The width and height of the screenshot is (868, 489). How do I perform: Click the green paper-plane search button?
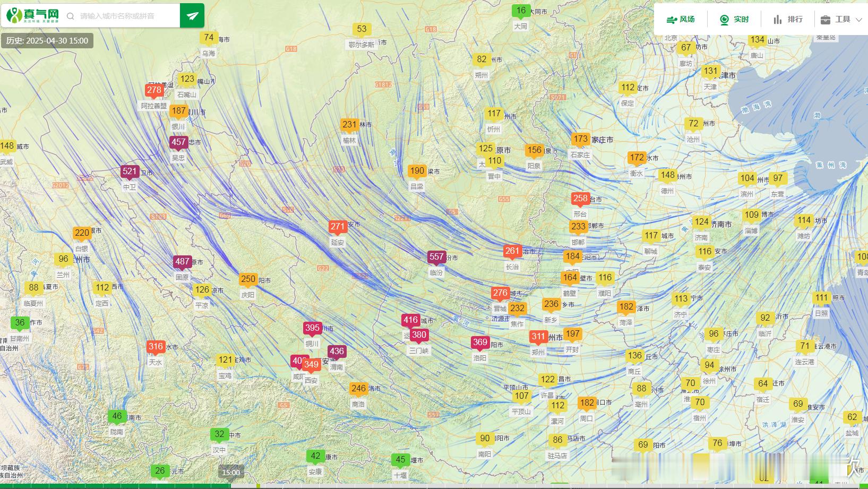(192, 16)
